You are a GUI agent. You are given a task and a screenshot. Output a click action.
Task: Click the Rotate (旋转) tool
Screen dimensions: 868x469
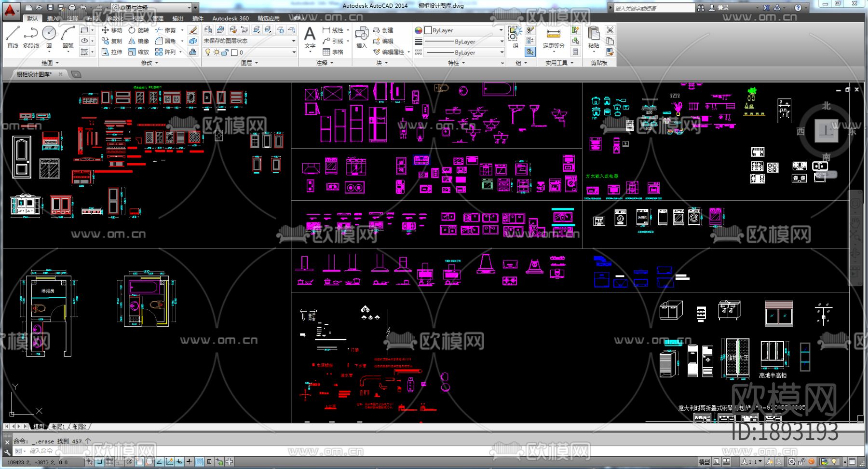tap(138, 30)
